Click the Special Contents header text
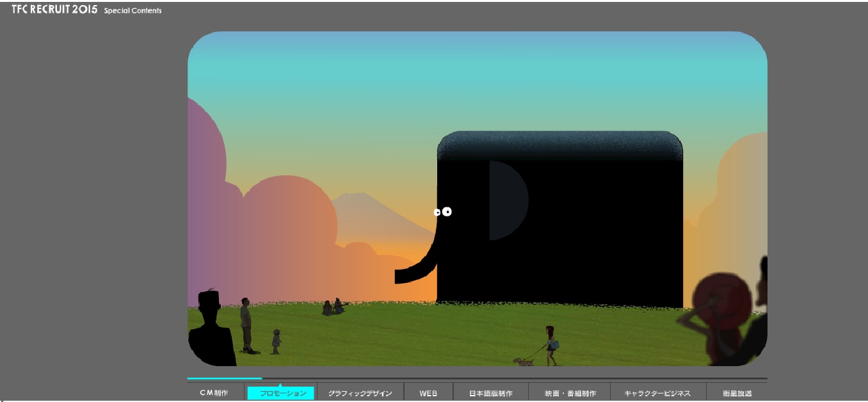The image size is (868, 402). tap(133, 11)
